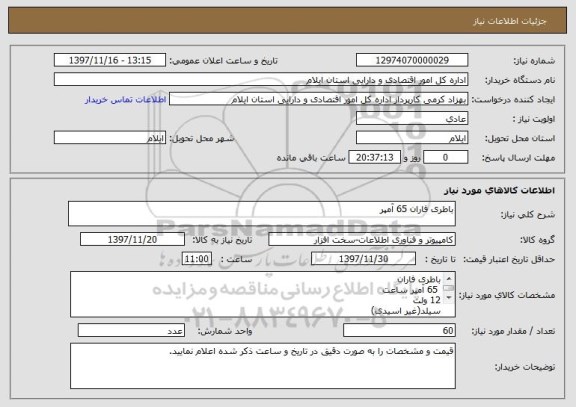Click the price validity date 1397/11/30

(x=363, y=259)
